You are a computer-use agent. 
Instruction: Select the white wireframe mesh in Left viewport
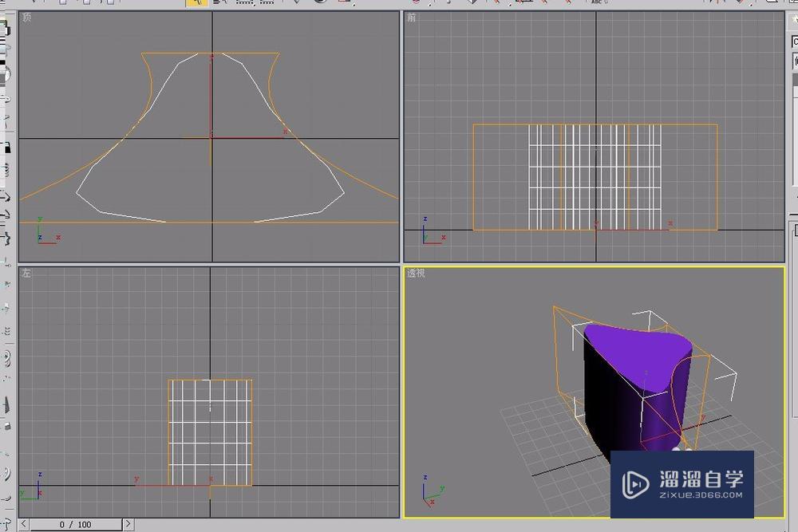(210, 432)
